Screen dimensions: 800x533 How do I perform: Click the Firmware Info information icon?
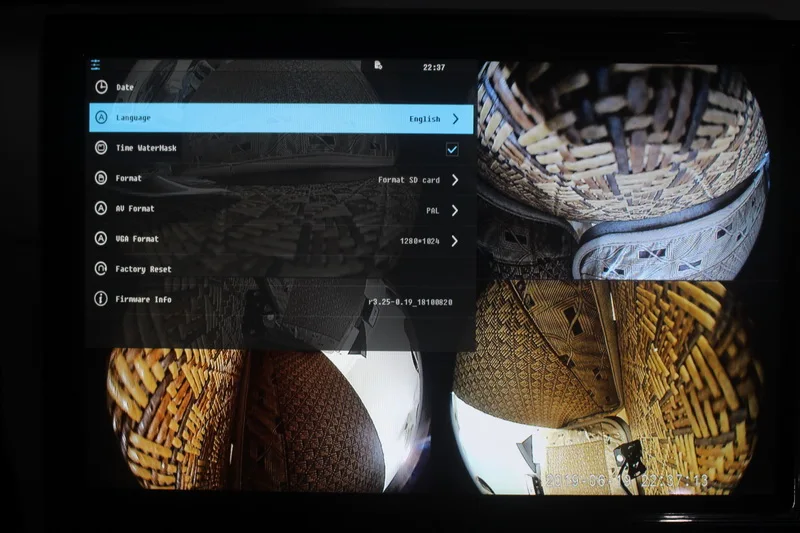tap(101, 299)
